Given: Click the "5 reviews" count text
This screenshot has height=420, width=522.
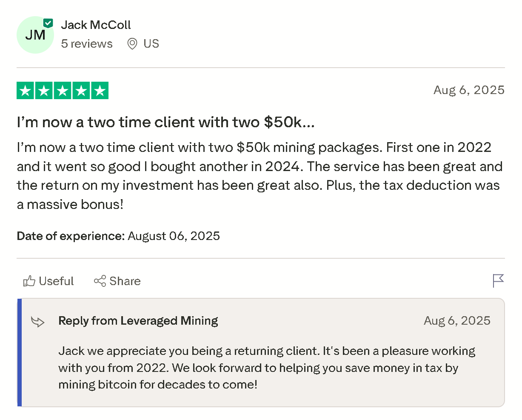Looking at the screenshot, I should pyautogui.click(x=87, y=44).
